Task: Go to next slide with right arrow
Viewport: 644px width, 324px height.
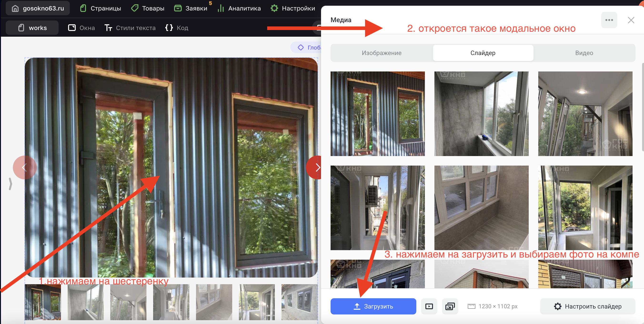Action: (316, 167)
